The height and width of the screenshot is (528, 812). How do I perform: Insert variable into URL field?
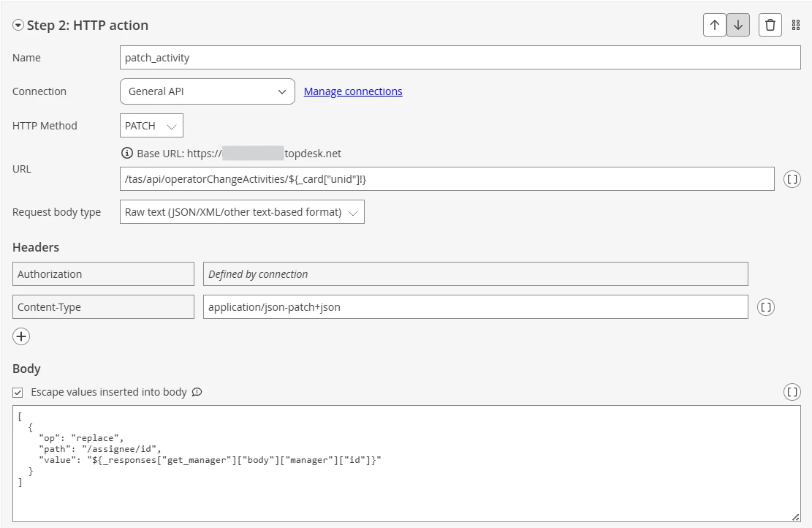tap(792, 179)
